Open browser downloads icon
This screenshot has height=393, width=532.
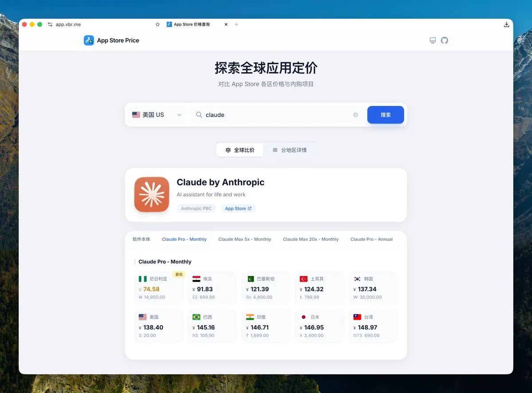pos(506,24)
